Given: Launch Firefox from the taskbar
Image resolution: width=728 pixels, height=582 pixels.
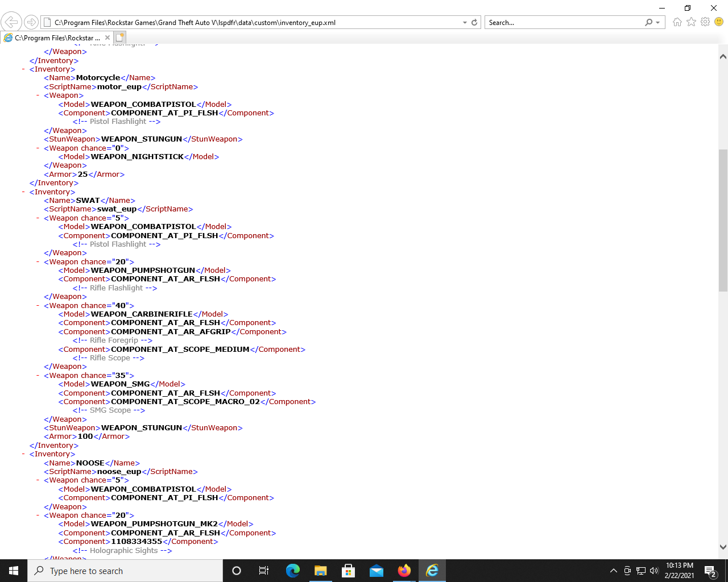Looking at the screenshot, I should pos(404,571).
